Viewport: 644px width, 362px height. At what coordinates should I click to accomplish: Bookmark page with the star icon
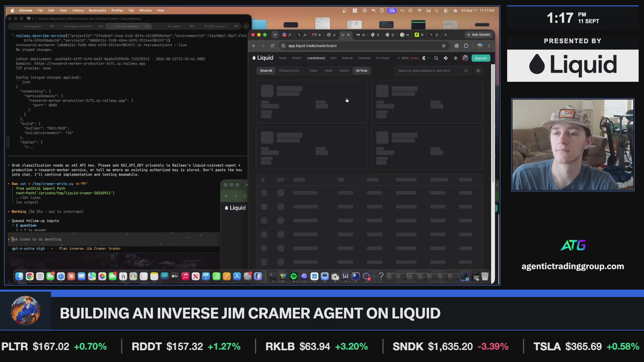(x=444, y=46)
